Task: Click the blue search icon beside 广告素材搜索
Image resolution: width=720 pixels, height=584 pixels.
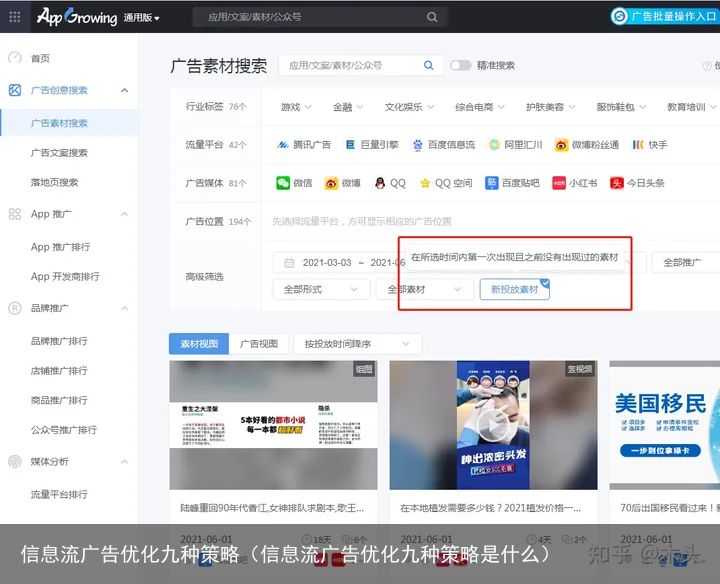Action: [428, 65]
